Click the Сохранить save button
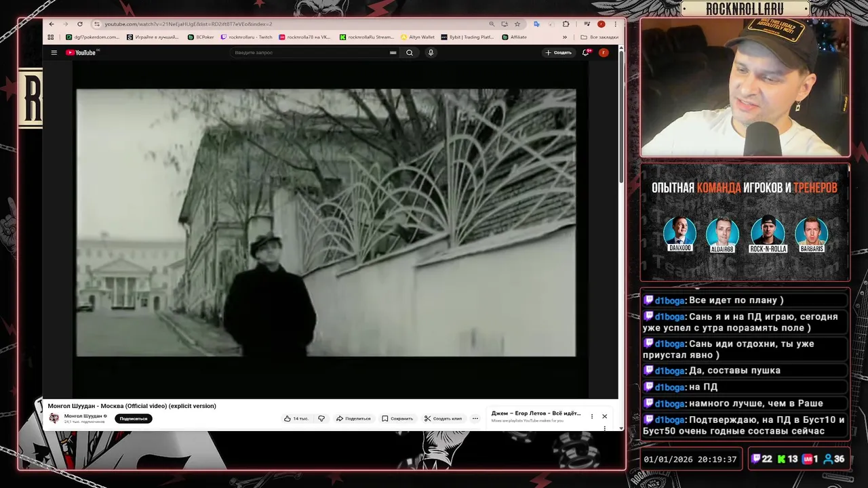This screenshot has height=488, width=868. coord(397,418)
